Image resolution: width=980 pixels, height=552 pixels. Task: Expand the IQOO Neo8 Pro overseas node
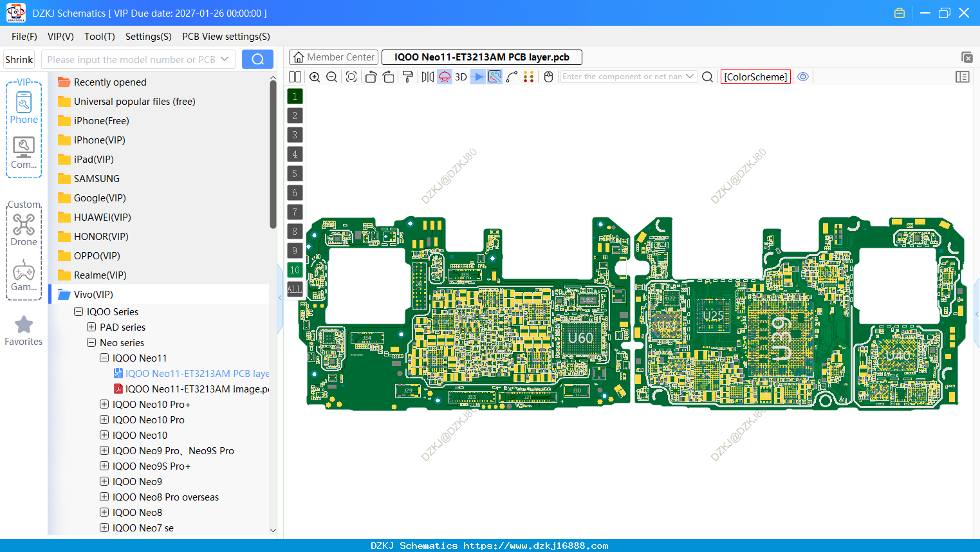click(104, 497)
